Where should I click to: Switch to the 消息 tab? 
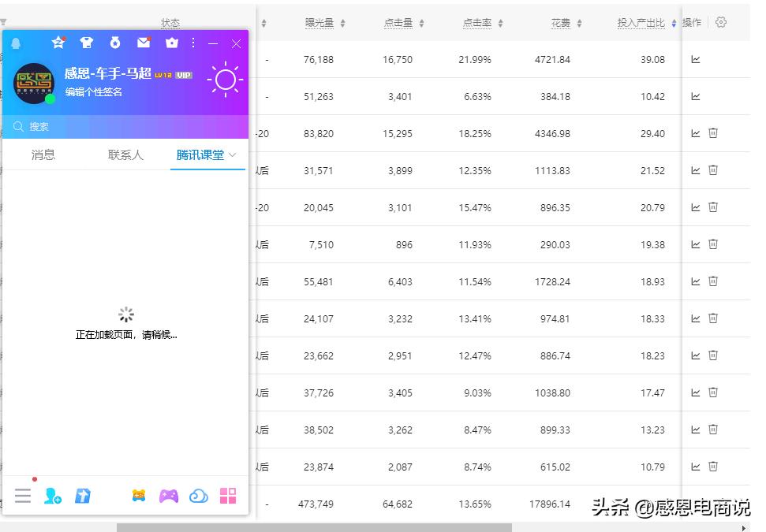click(x=42, y=155)
